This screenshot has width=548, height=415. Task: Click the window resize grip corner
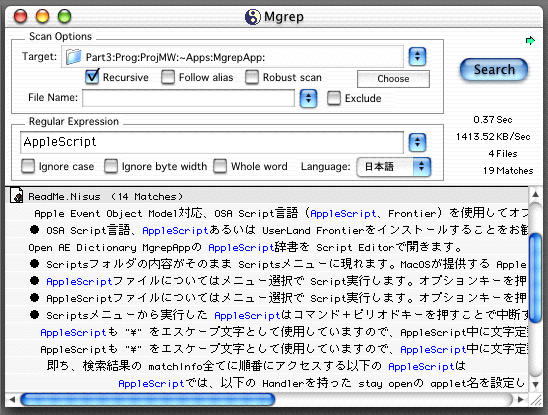point(536,399)
